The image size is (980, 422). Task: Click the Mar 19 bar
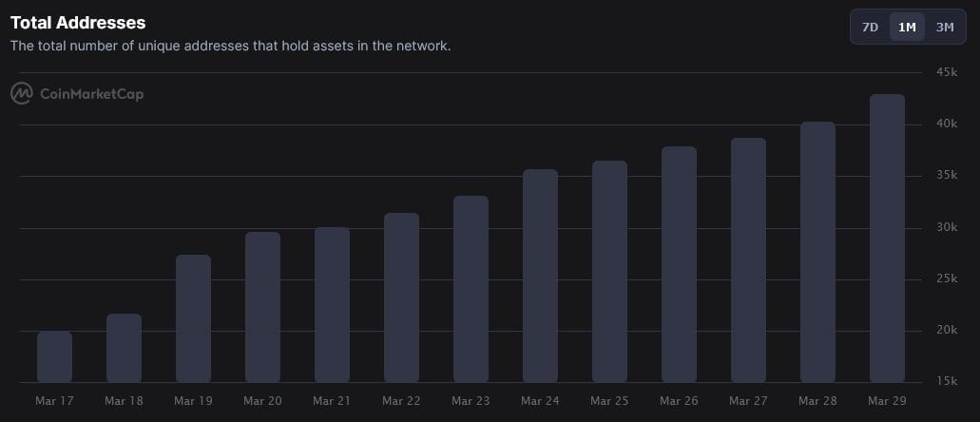193,318
